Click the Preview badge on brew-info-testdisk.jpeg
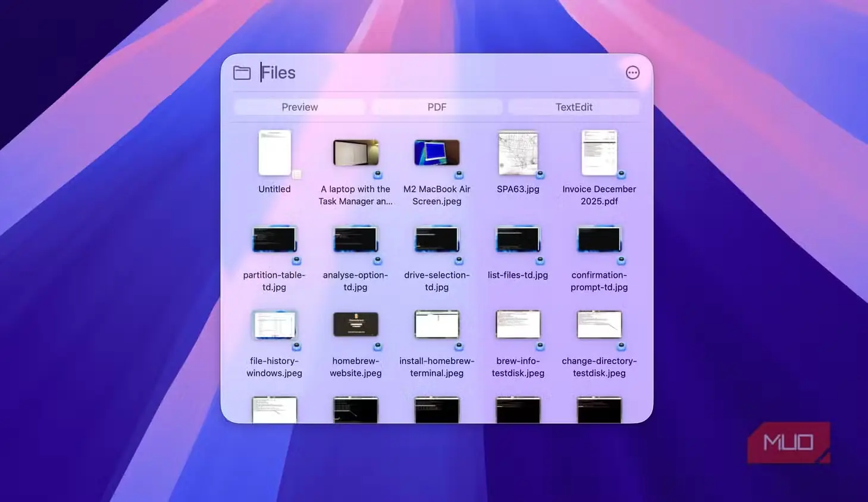 [540, 346]
